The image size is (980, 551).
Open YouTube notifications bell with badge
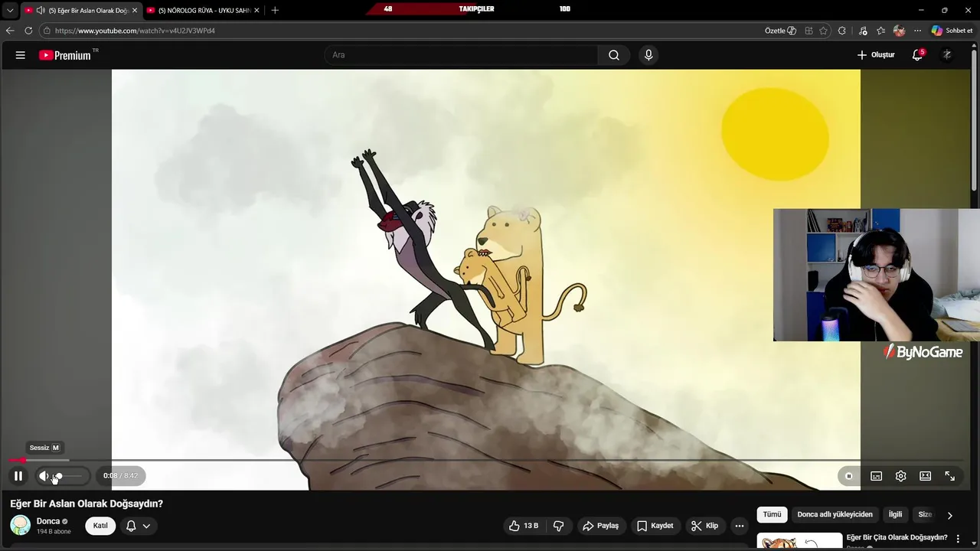pyautogui.click(x=917, y=55)
